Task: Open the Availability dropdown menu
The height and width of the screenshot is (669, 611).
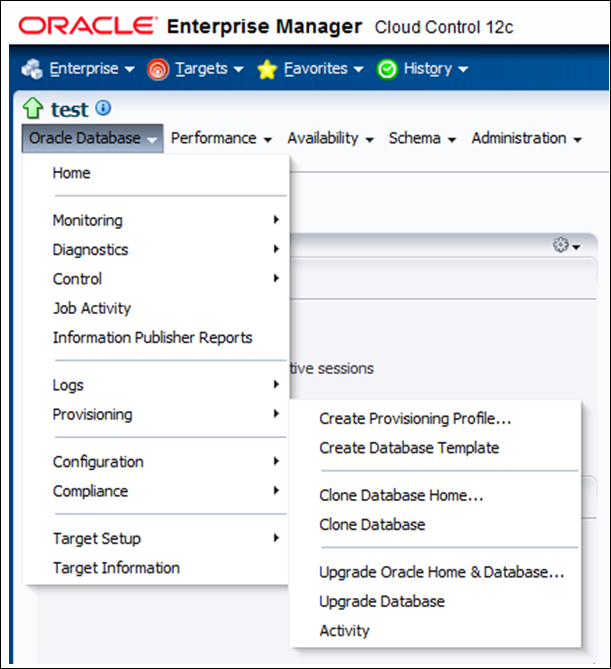Action: [331, 138]
